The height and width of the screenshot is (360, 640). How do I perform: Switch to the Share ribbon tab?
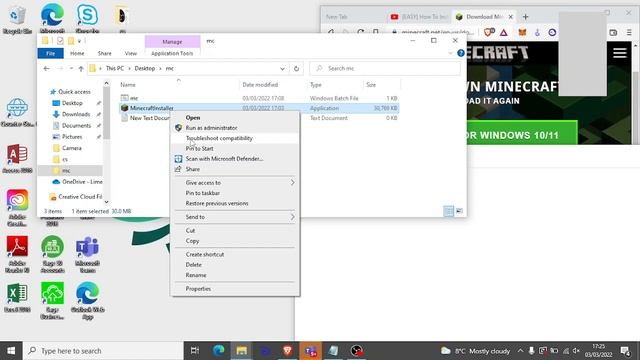104,53
